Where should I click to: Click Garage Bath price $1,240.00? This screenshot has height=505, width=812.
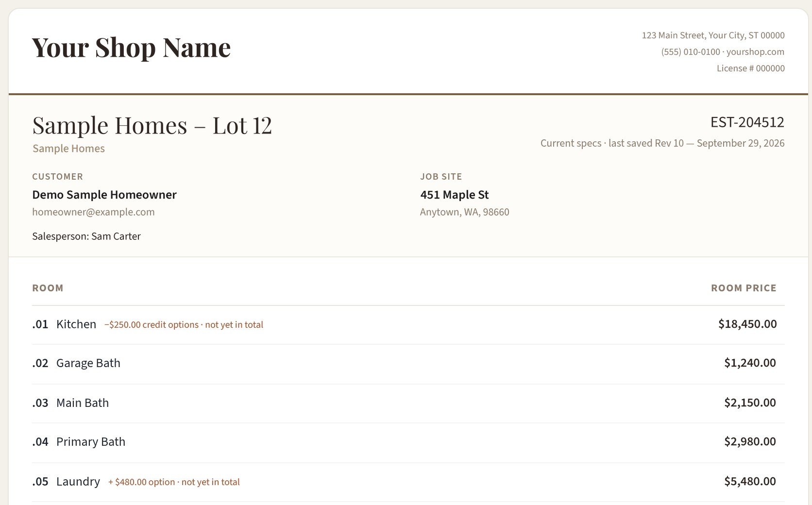pos(750,363)
